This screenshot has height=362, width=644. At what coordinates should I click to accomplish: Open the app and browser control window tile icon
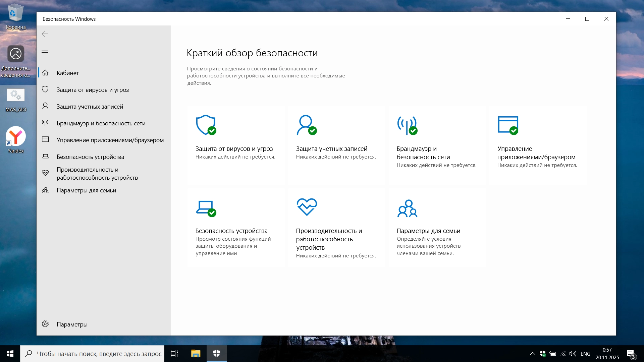coord(508,125)
